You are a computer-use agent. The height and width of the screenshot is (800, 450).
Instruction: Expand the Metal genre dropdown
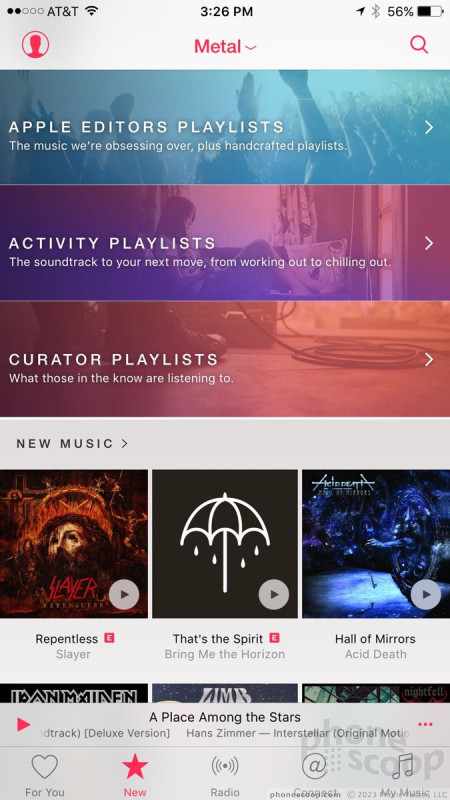(x=225, y=46)
